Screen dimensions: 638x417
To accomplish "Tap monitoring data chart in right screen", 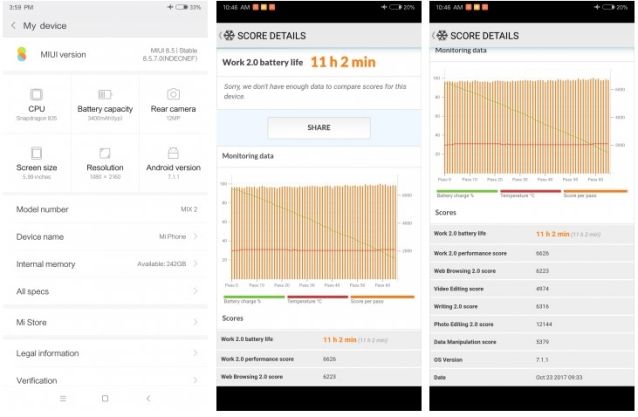I will pos(530,126).
